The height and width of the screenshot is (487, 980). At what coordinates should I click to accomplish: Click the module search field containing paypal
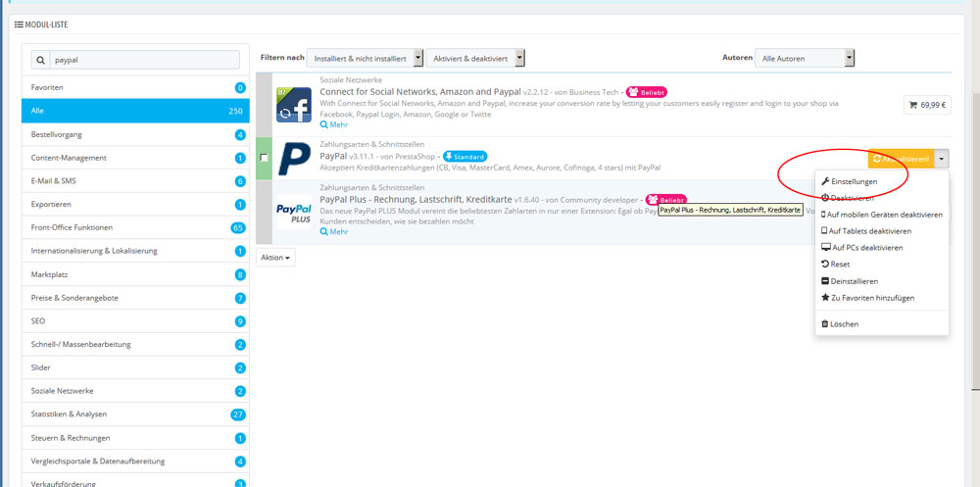144,61
